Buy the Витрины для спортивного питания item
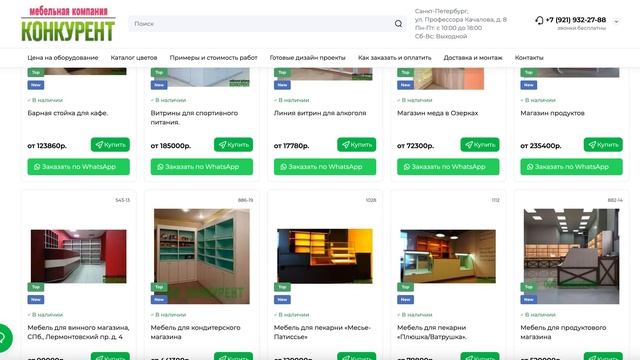The image size is (640, 360). click(x=233, y=144)
